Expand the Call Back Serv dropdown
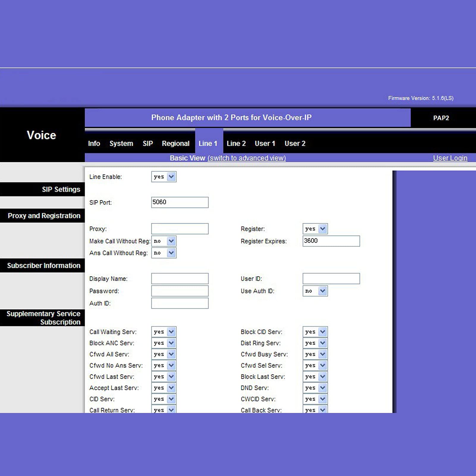 click(x=315, y=409)
